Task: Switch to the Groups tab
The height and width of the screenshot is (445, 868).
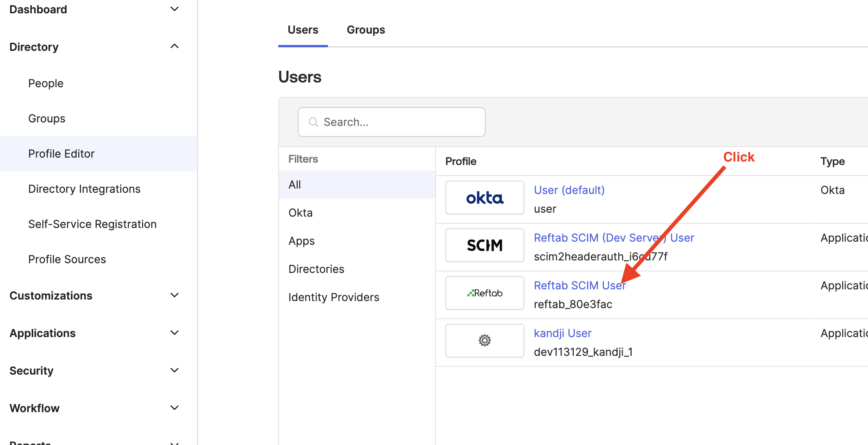Action: [x=366, y=30]
